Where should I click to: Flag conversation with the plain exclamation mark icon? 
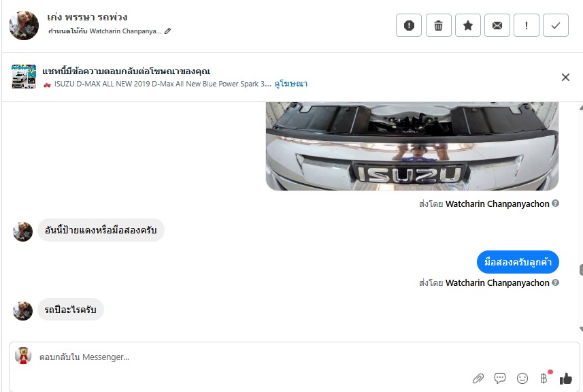pyautogui.click(x=526, y=25)
